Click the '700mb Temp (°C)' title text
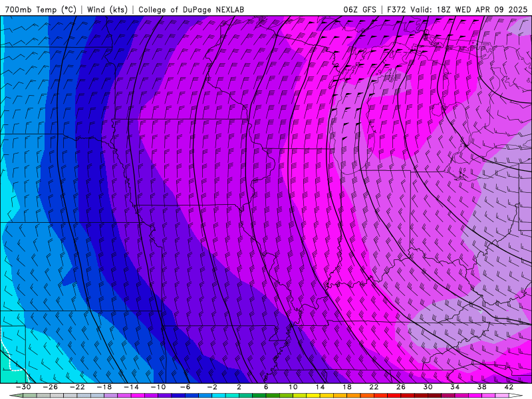532x399 pixels. pyautogui.click(x=41, y=9)
